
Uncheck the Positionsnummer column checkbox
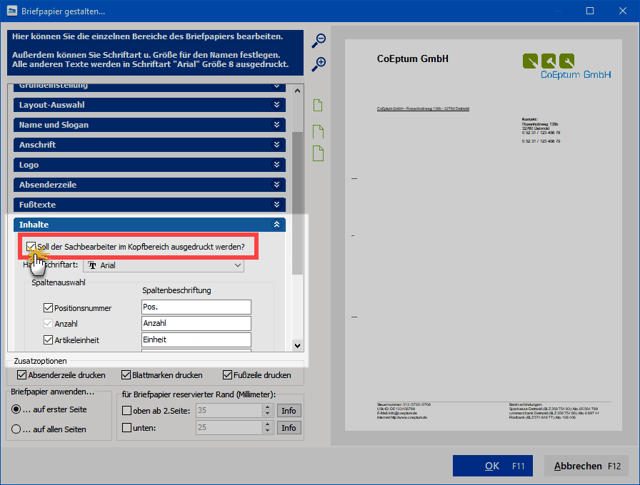coord(48,308)
